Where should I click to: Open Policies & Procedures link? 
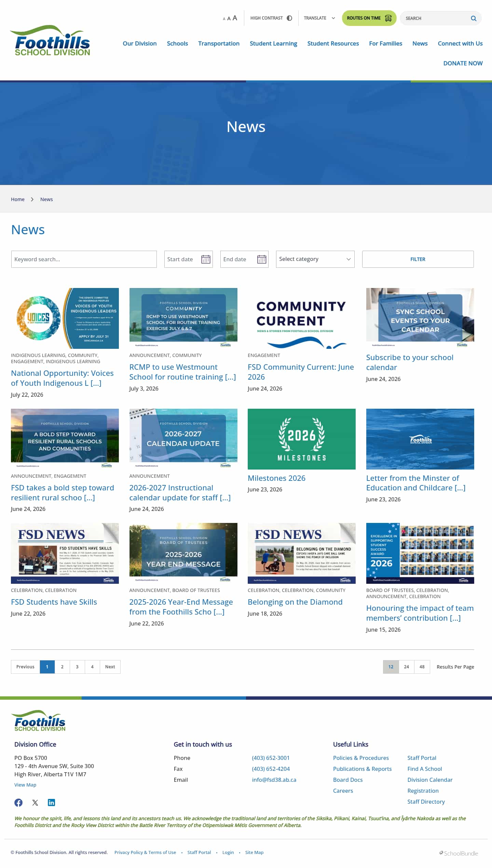coord(361,758)
